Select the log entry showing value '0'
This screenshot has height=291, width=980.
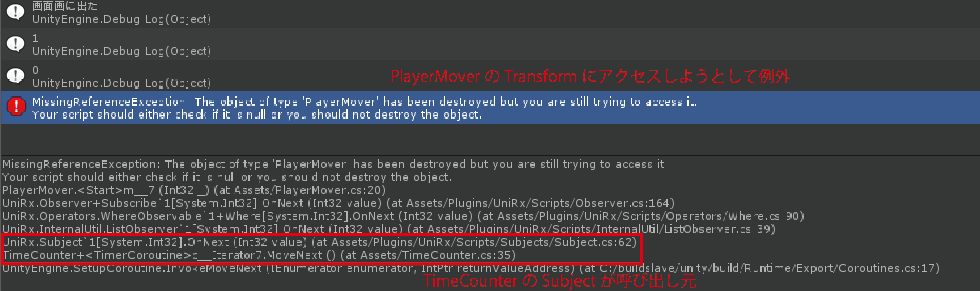click(x=490, y=75)
